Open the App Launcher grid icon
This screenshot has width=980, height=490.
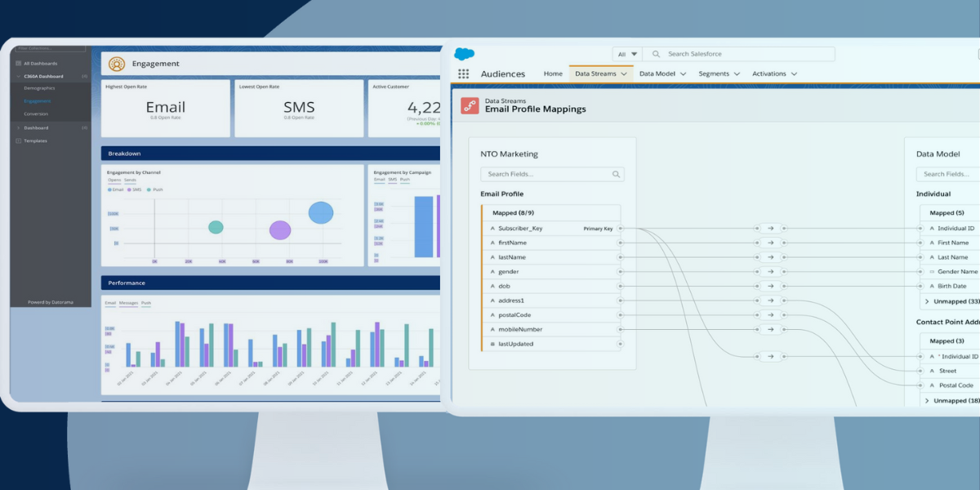(x=463, y=73)
